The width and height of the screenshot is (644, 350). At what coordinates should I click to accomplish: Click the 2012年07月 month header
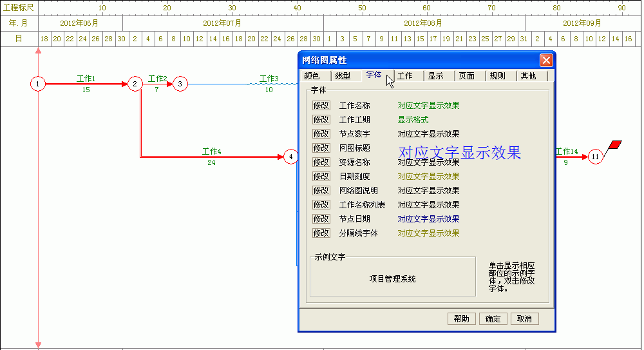pyautogui.click(x=222, y=23)
